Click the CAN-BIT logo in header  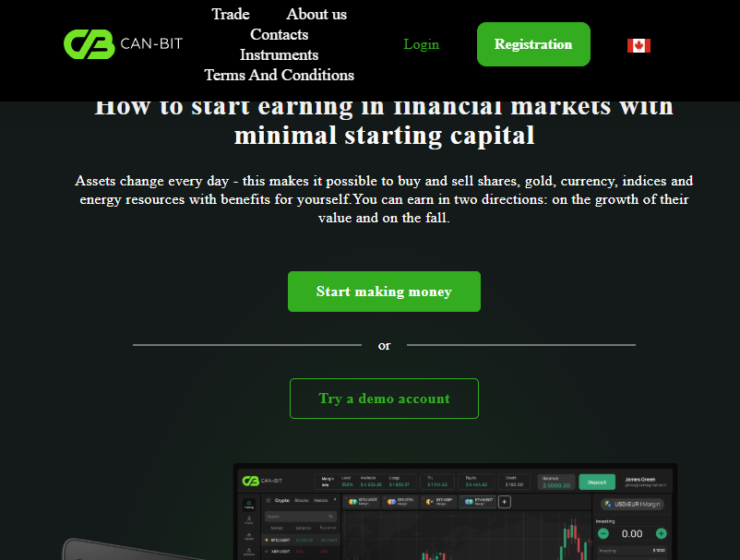click(123, 44)
